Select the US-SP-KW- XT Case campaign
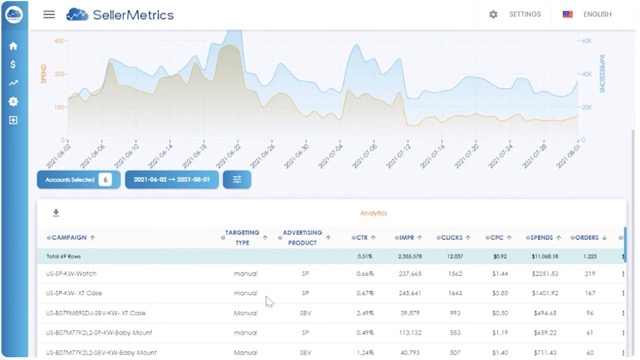Viewport: 640px width, 360px height. 331,293
